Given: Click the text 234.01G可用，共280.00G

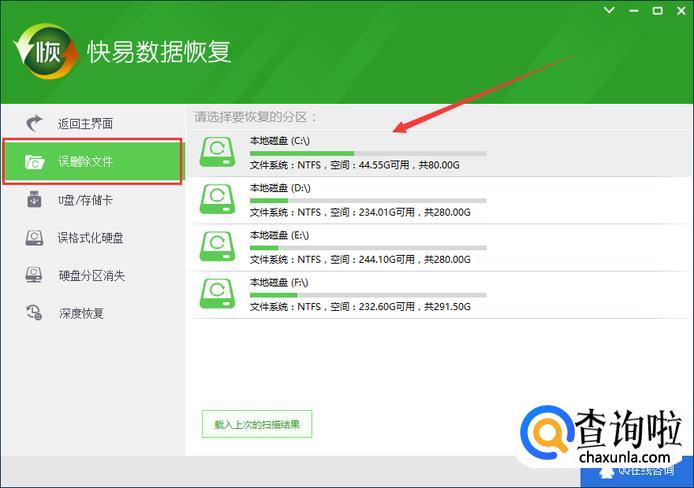Looking at the screenshot, I should [414, 212].
